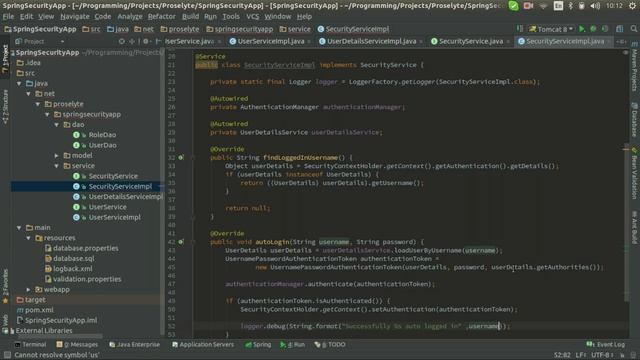
Task: Click the tool window toggle in bottom-left corner
Action: click(x=7, y=355)
